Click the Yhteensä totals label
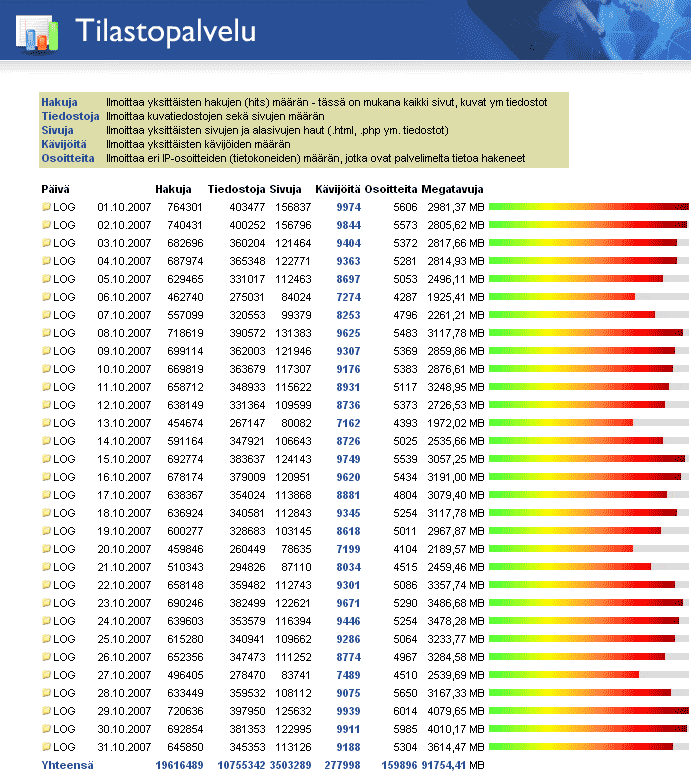 pyautogui.click(x=67, y=765)
